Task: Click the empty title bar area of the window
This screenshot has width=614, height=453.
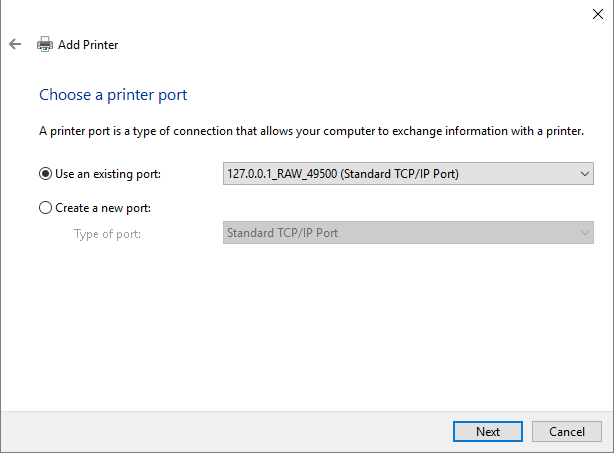Action: [300, 13]
